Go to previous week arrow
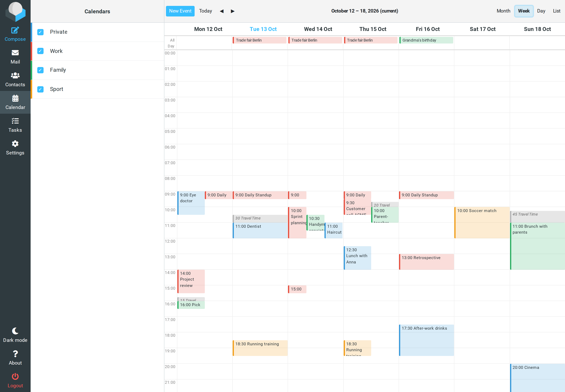Screen dimensions: 565x392 (221, 11)
